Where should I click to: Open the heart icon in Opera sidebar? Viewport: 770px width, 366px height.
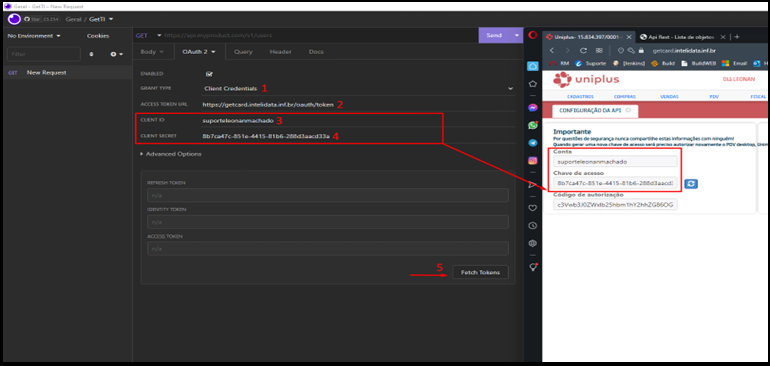(532, 208)
